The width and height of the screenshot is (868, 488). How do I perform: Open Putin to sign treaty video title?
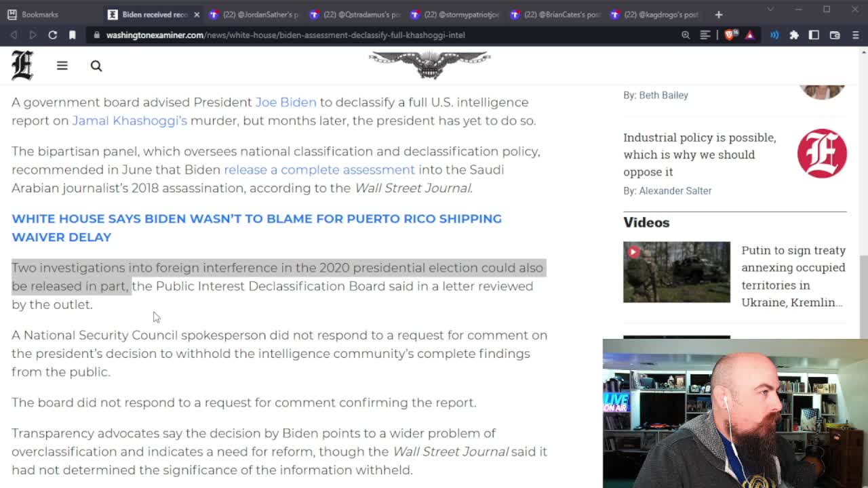[793, 277]
